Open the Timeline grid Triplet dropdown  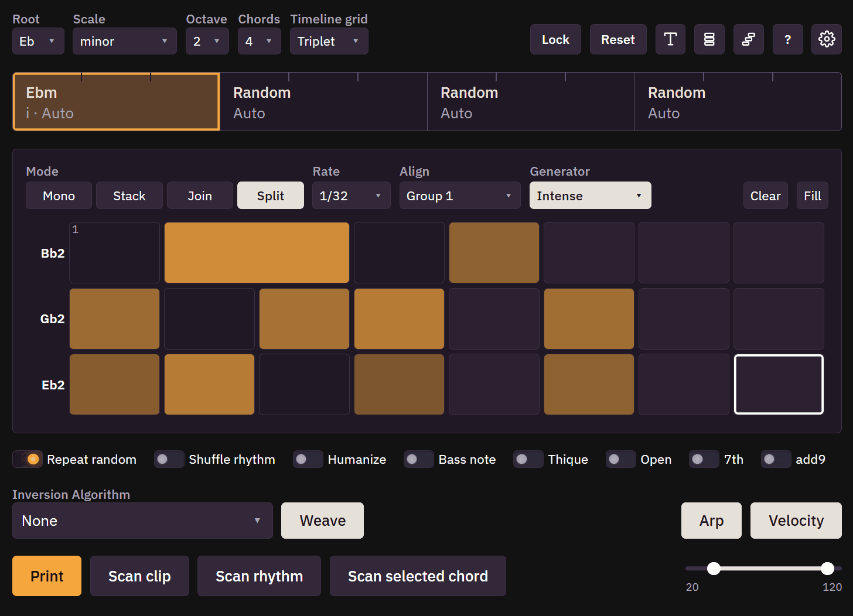tap(329, 41)
